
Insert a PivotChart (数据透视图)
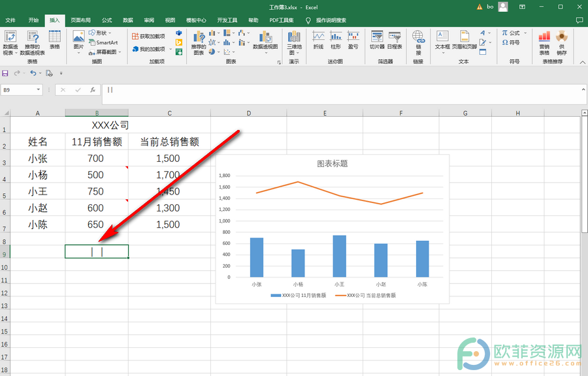click(x=265, y=42)
